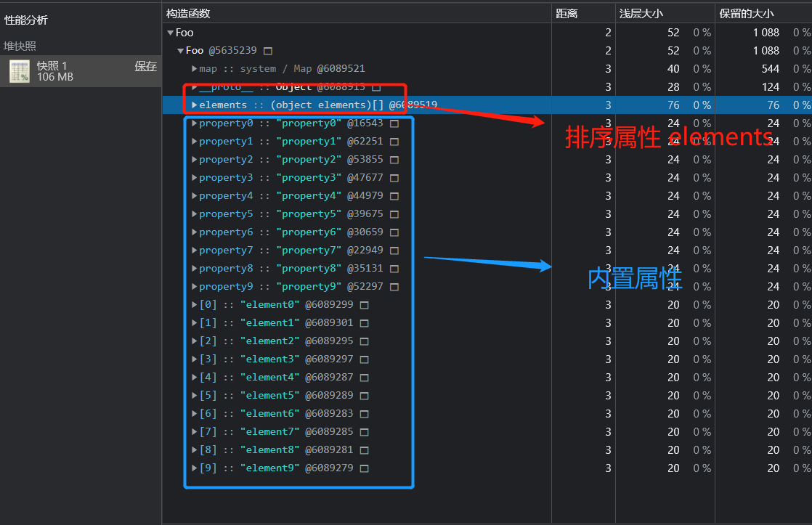This screenshot has width=812, height=525.
Task: Click the square icon after property0 @16543
Action: 394,123
